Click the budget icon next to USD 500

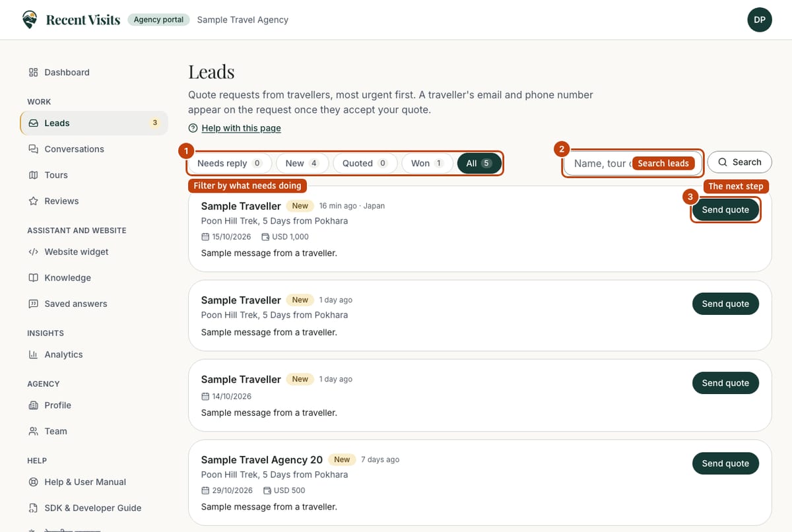coord(267,490)
